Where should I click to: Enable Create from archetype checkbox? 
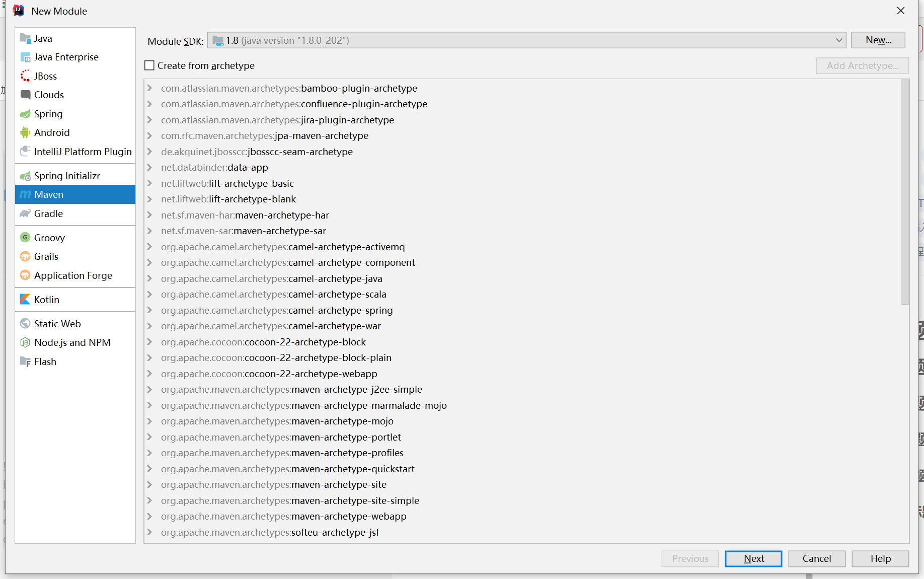[x=149, y=65]
